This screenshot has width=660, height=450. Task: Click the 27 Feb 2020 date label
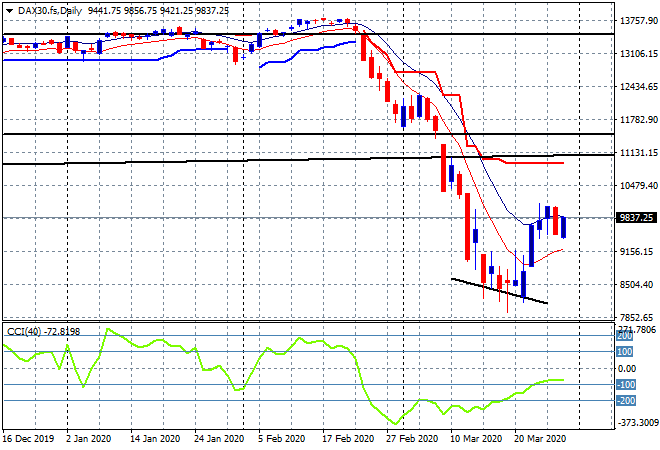(412, 439)
